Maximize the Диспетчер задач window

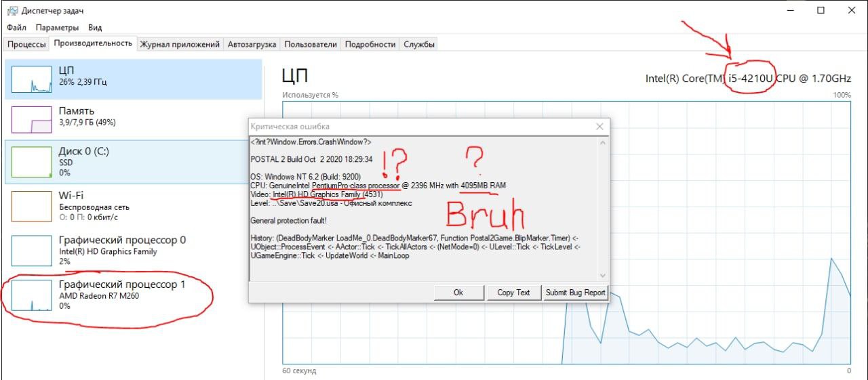click(821, 10)
